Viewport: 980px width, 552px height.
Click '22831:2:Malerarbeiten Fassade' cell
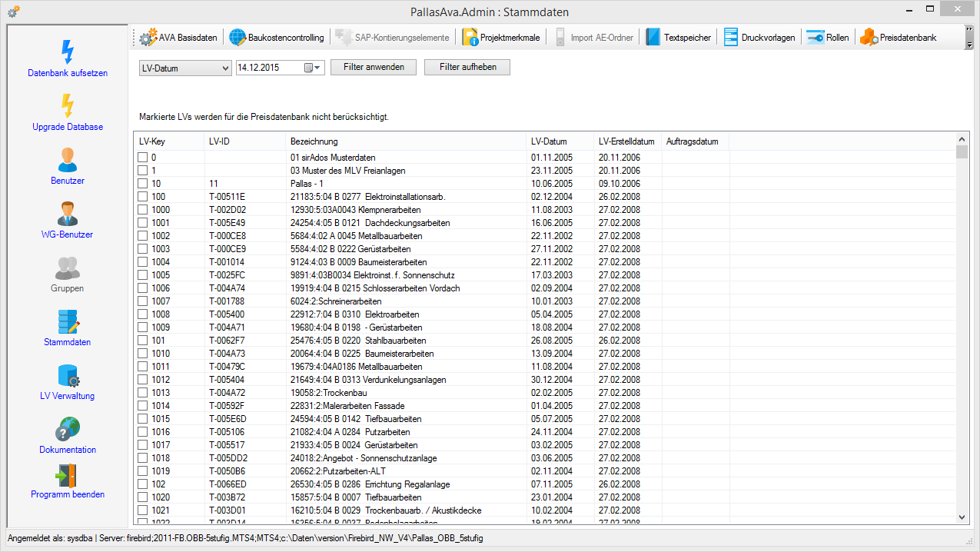point(347,406)
